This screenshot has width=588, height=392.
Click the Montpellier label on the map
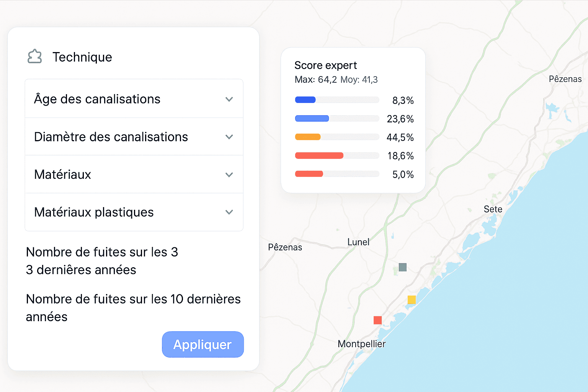[362, 344]
